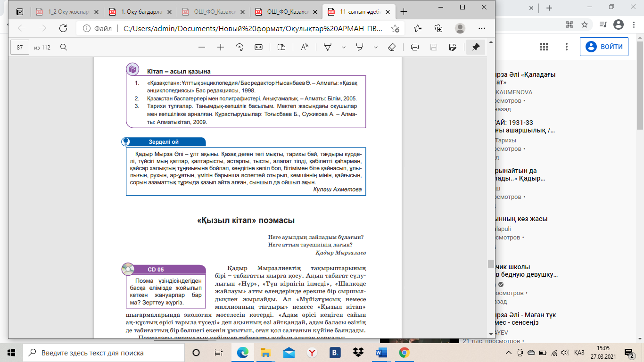Search the PDF with magnifier icon

pyautogui.click(x=64, y=47)
